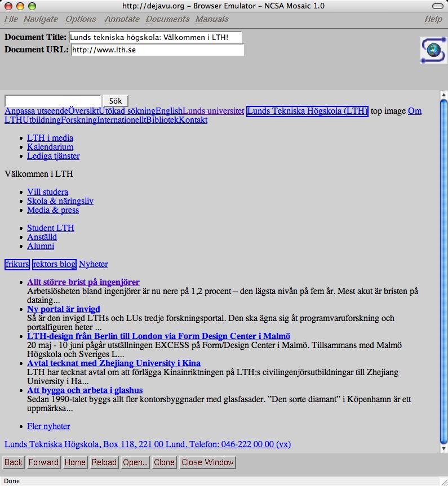
Task: Open the Kontakt link
Action: click(193, 120)
